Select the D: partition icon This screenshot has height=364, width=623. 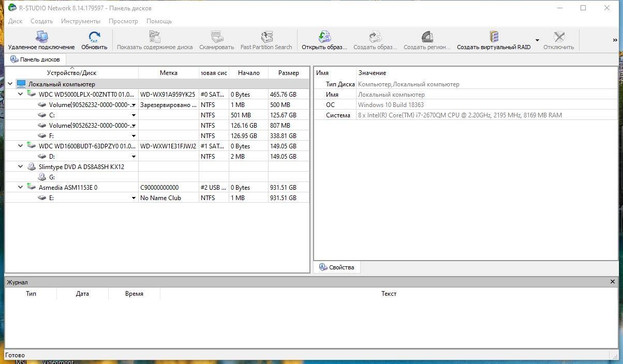tap(42, 156)
